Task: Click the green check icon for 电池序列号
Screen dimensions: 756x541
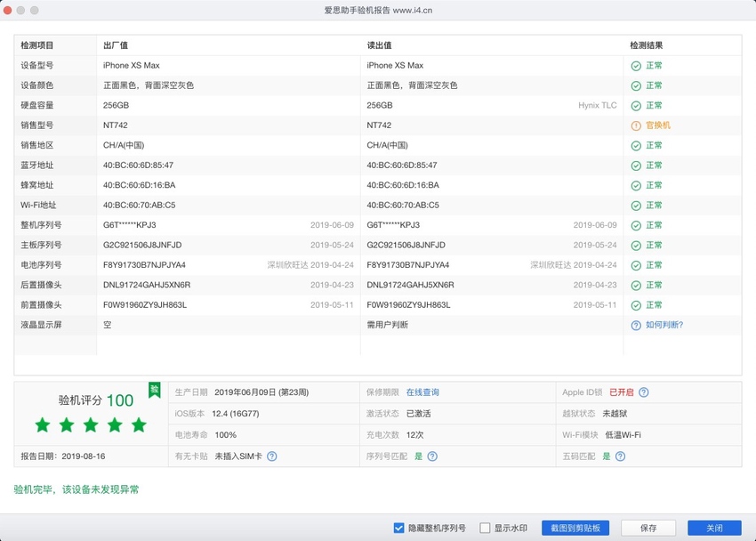Action: coord(636,265)
